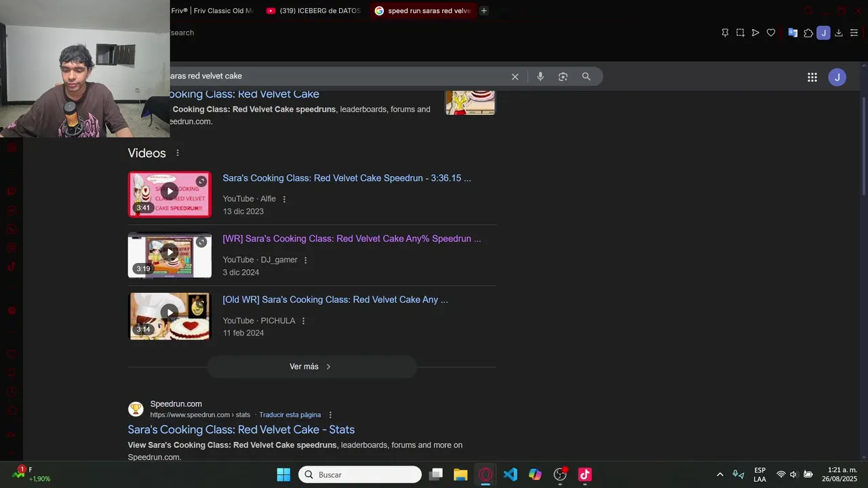Open the volume speaker tray icon
The image size is (868, 488).
click(x=793, y=474)
